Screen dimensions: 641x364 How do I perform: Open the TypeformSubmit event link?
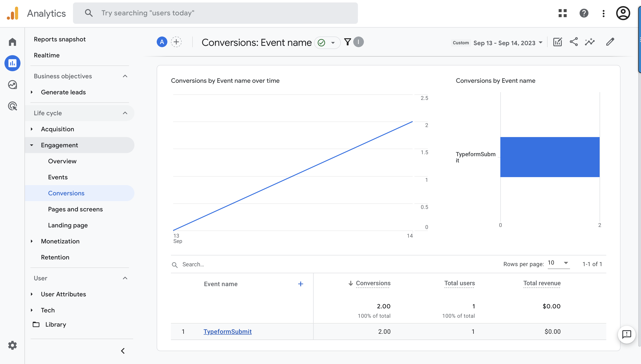[227, 332]
